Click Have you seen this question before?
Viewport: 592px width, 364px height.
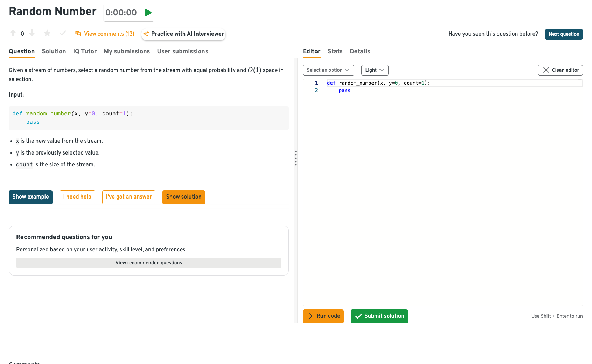493,34
